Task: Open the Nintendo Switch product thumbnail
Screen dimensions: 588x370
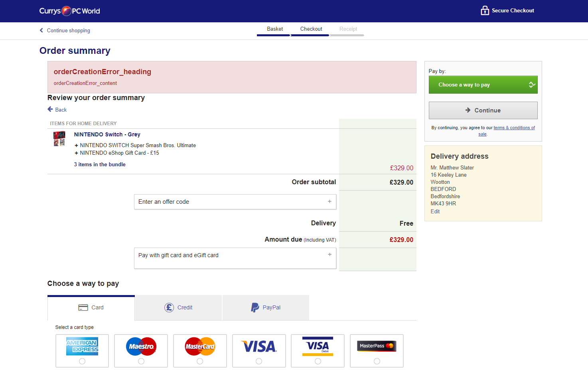Action: click(x=59, y=139)
